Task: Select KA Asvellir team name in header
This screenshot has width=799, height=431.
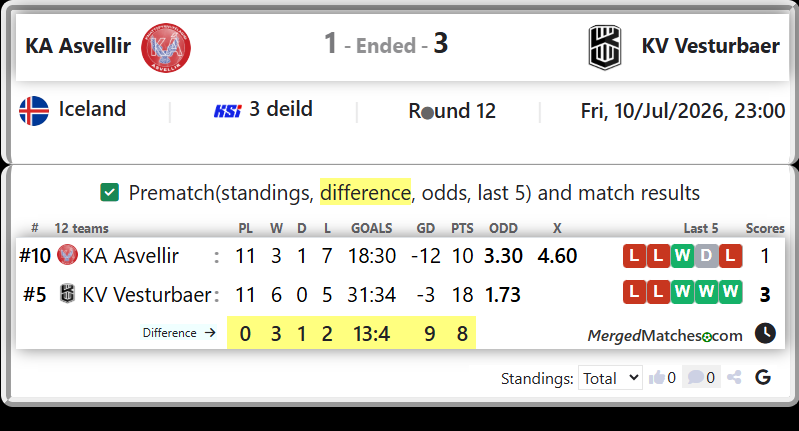Action: (x=78, y=46)
